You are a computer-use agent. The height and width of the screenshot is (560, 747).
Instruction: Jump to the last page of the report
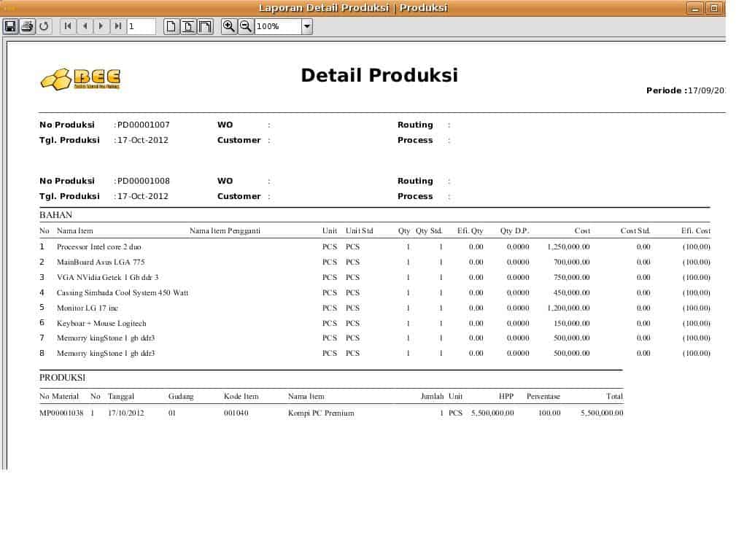pos(118,26)
